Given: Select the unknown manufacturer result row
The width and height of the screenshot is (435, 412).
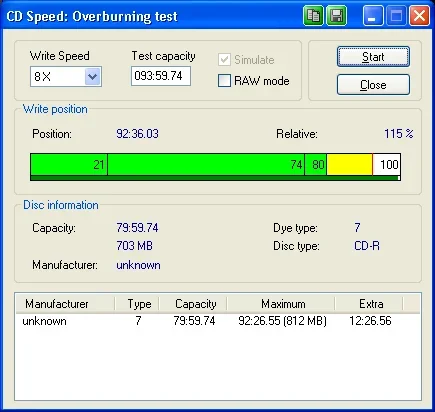Looking at the screenshot, I should [218, 321].
